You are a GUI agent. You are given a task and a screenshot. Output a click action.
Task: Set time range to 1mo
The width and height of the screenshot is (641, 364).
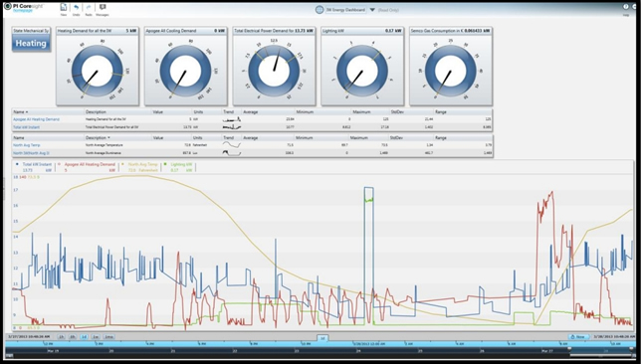(x=108, y=337)
